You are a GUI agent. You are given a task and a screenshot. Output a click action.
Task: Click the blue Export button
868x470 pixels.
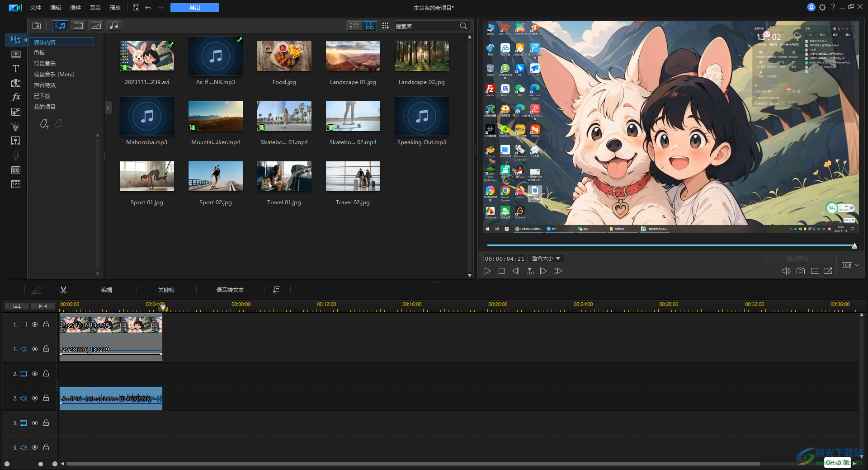tap(195, 8)
